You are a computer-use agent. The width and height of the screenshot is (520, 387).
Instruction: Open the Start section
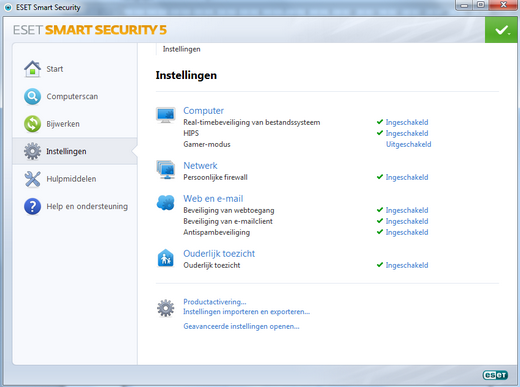(55, 69)
